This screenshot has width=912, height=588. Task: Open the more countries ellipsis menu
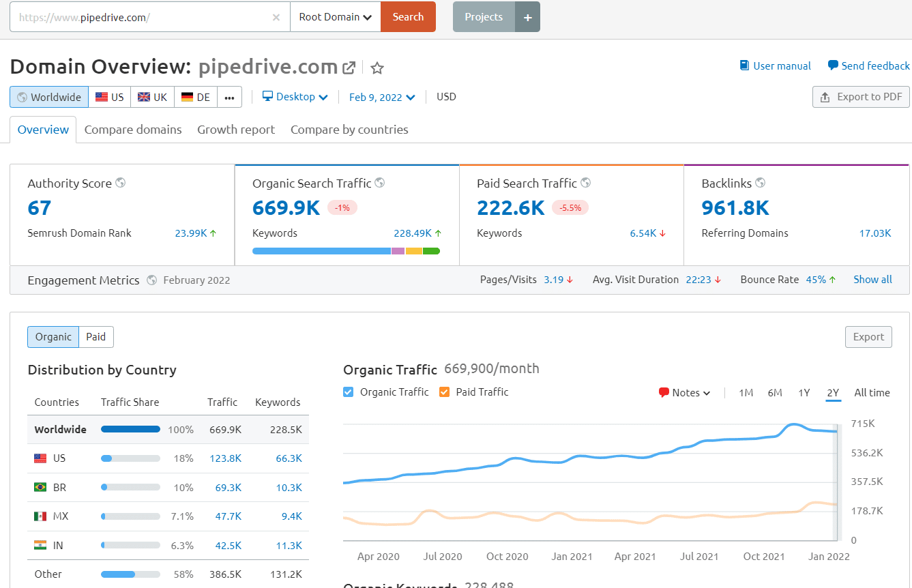[230, 97]
